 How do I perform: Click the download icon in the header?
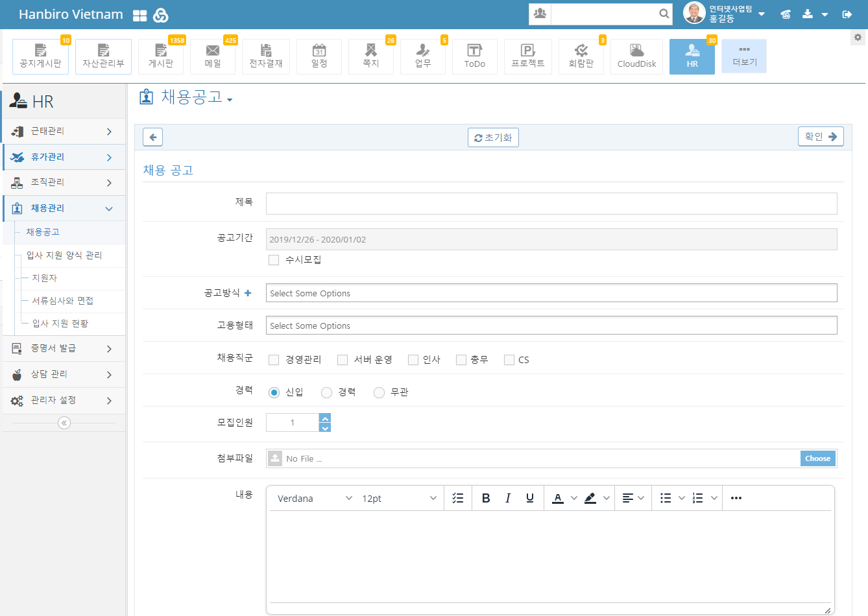point(808,14)
